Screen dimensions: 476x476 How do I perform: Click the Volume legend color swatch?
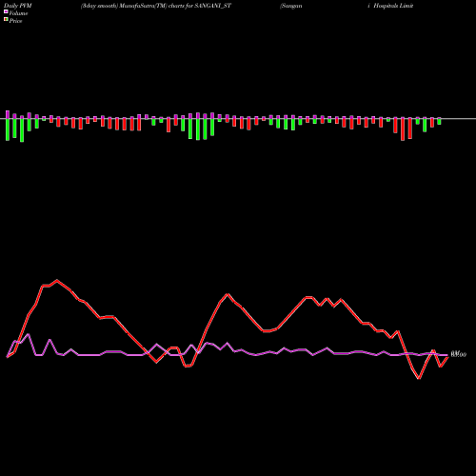[x=6, y=11]
